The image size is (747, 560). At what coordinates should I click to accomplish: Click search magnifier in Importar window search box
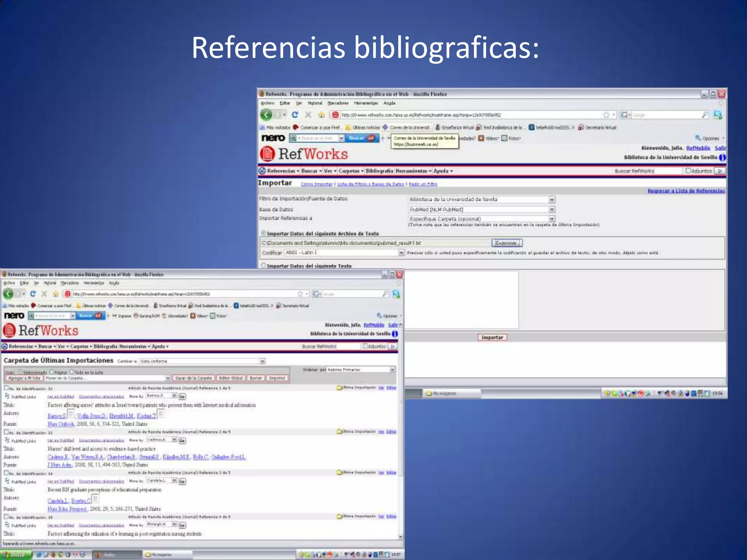coord(705,115)
